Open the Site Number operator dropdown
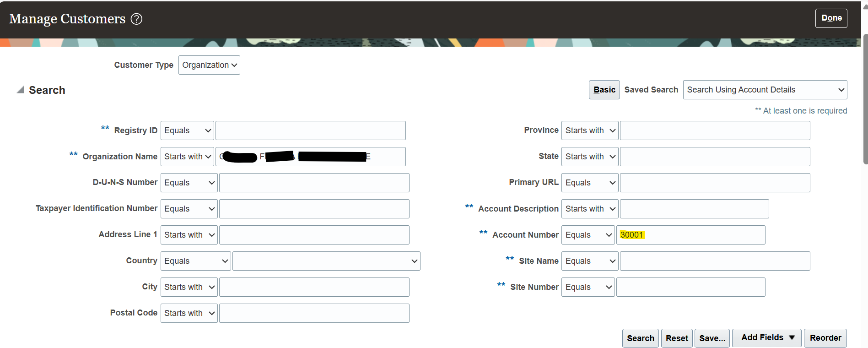Screen dimensions: 868x348 [588, 287]
